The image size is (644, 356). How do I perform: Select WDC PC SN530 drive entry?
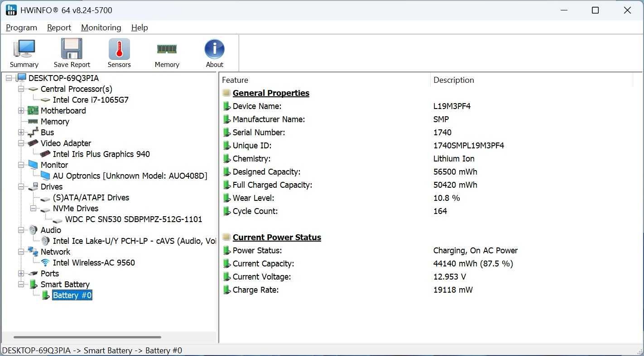134,219
